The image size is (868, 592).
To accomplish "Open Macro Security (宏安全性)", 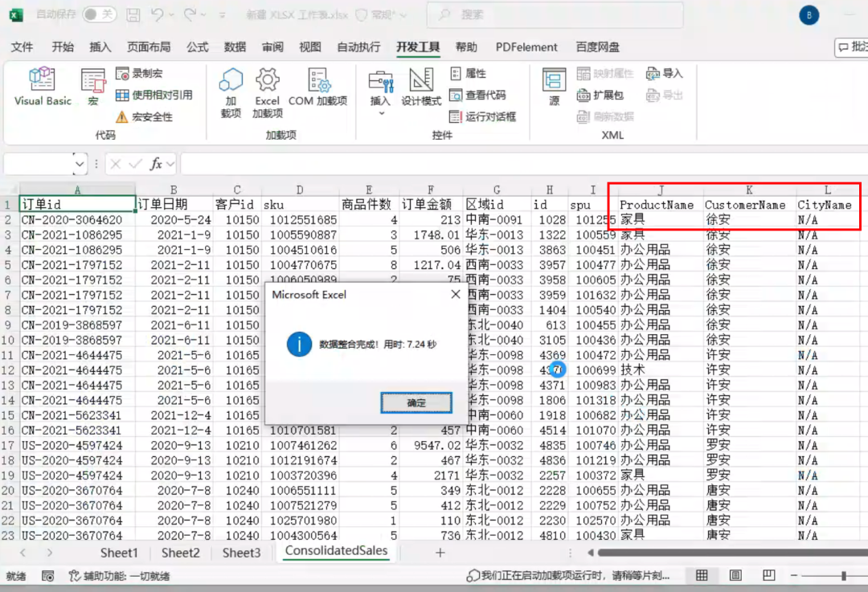I will coord(144,116).
